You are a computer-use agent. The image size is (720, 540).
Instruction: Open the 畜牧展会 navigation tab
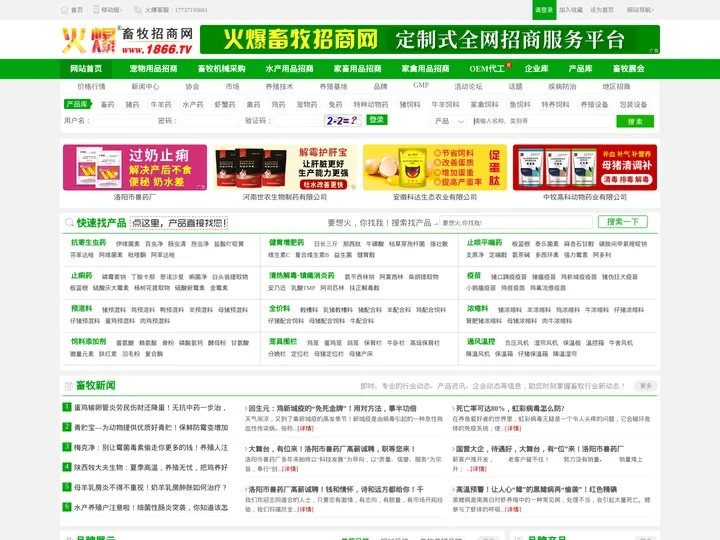tap(628, 69)
